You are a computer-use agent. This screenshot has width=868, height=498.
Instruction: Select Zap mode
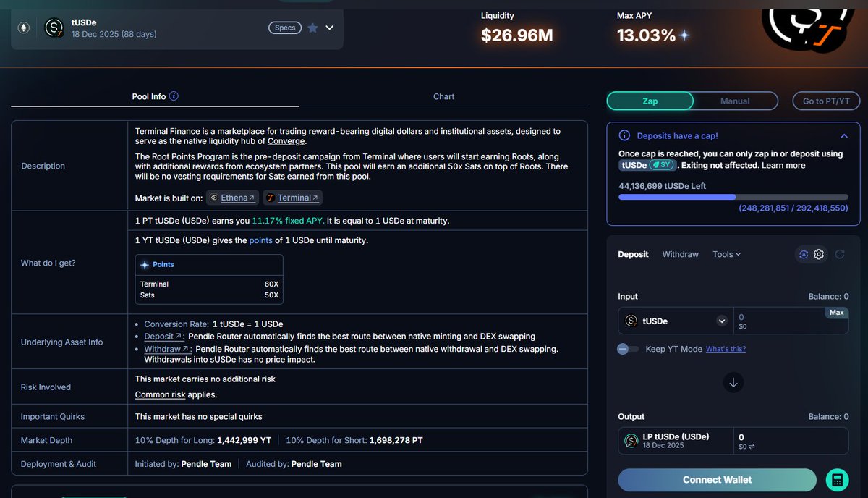650,101
